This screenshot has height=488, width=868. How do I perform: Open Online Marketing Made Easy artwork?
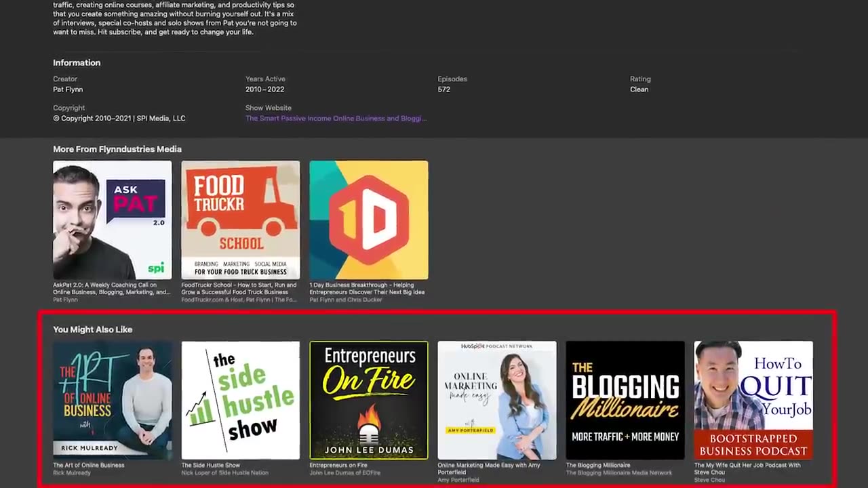[497, 400]
